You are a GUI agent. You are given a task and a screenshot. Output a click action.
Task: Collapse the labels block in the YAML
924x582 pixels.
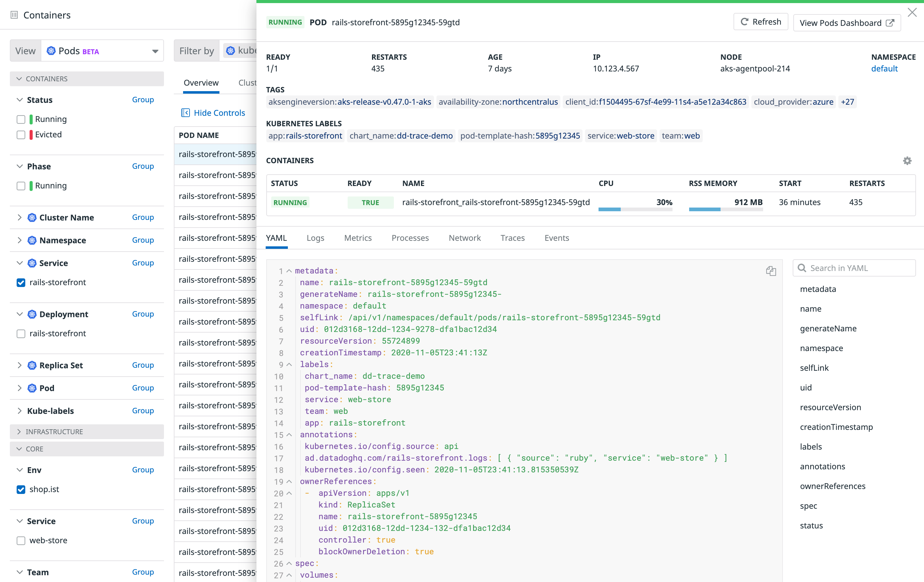tap(289, 364)
